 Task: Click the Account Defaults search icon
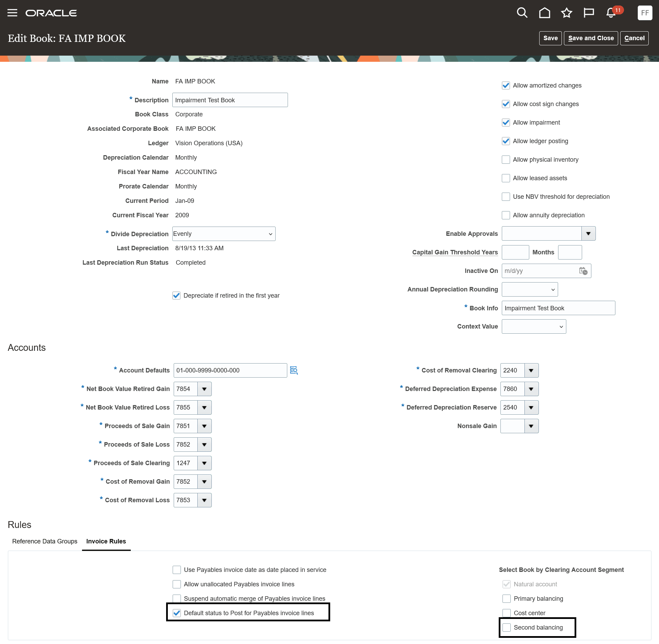[x=294, y=370]
